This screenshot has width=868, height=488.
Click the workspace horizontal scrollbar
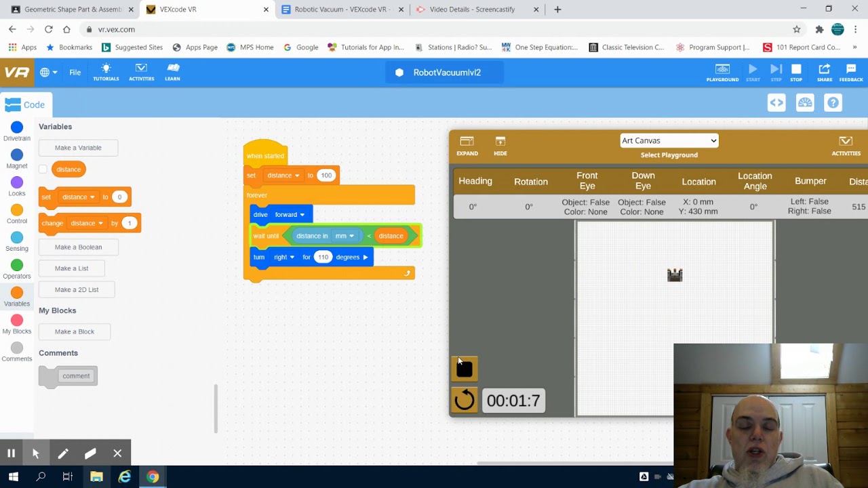(575, 464)
